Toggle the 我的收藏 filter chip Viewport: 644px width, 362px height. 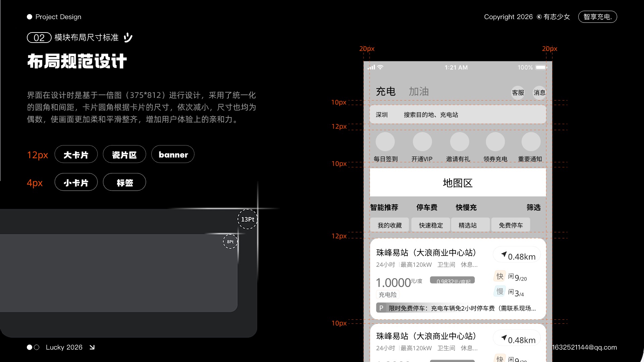[389, 225]
